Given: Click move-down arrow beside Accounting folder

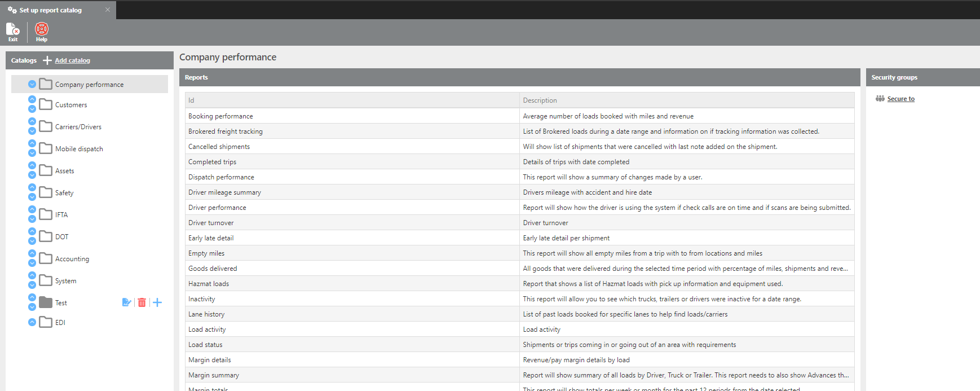Looking at the screenshot, I should [32, 263].
